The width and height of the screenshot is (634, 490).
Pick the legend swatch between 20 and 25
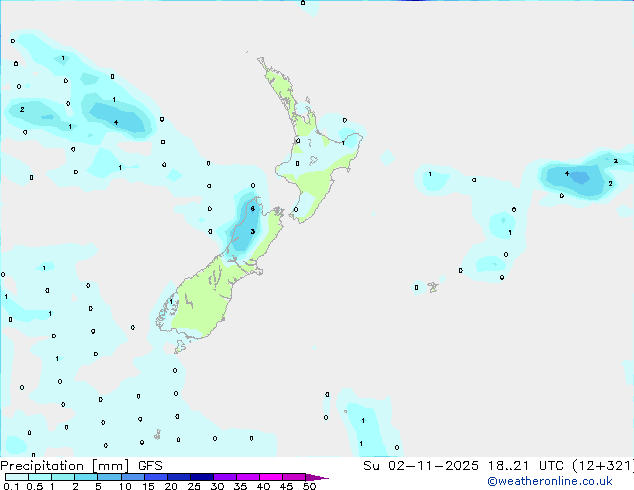[x=178, y=477]
